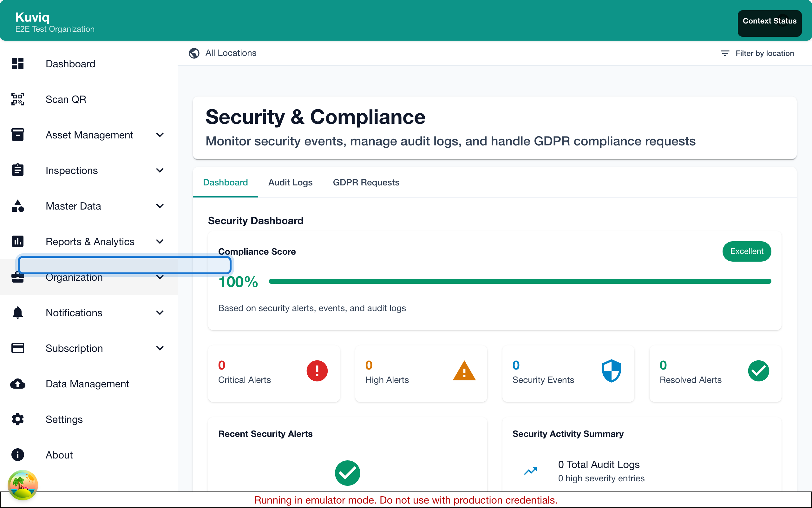
Task: Open Settings in the sidebar
Action: (x=88, y=419)
